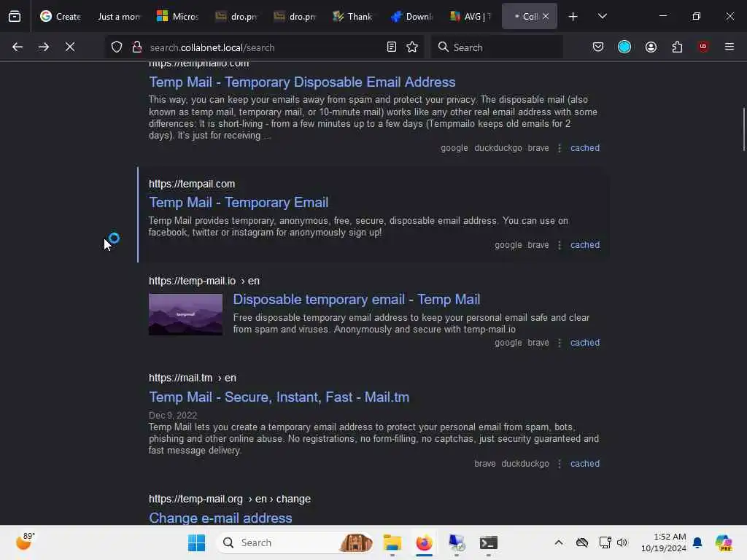Viewport: 747px width, 560px height.
Task: Expand options dots for mail.tm result
Action: [560, 464]
